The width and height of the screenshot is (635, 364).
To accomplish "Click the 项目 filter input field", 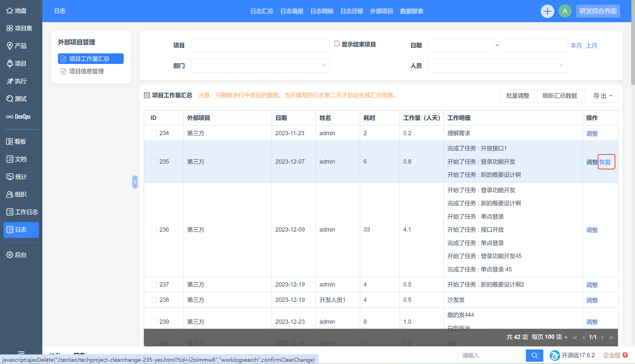I will click(260, 45).
